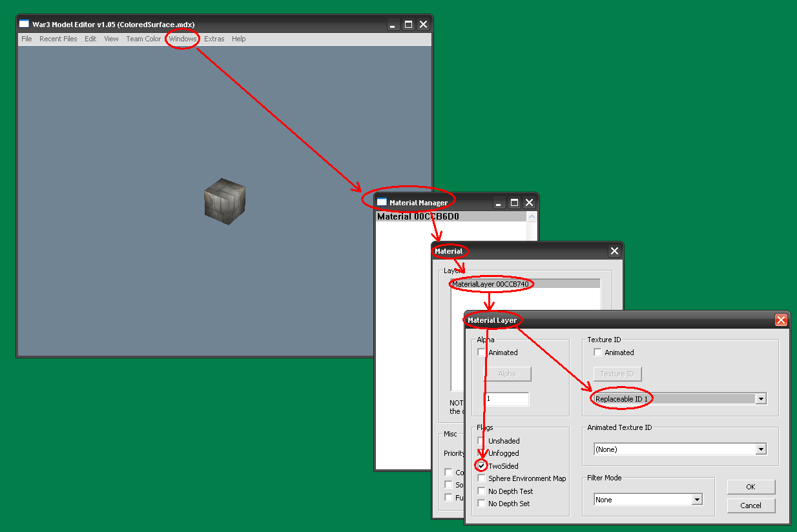Close the Material dialog

tap(614, 251)
